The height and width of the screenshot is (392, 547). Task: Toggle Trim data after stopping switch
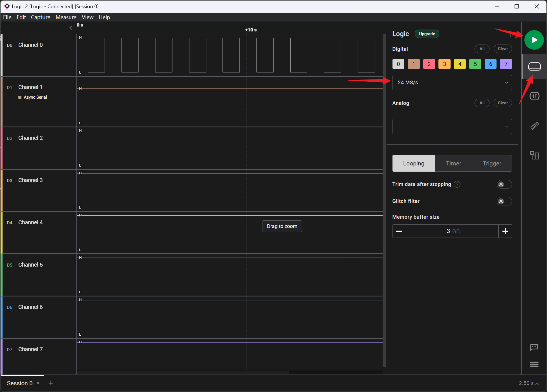504,184
